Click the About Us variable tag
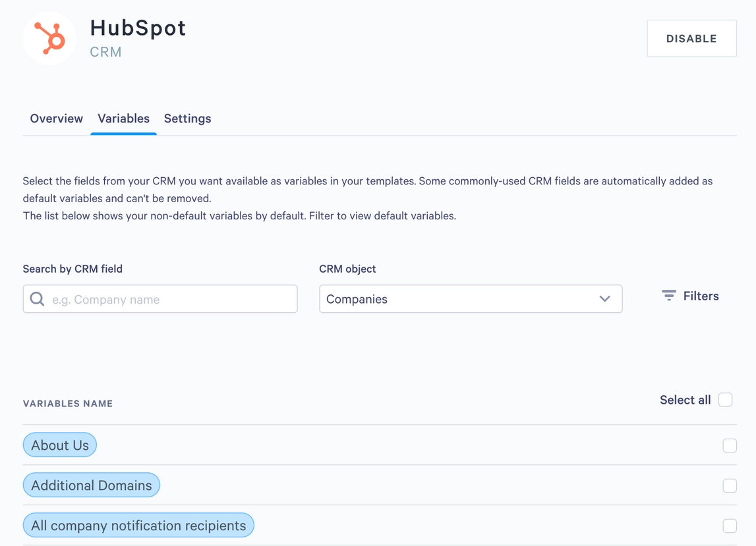The height and width of the screenshot is (546, 756). click(60, 445)
